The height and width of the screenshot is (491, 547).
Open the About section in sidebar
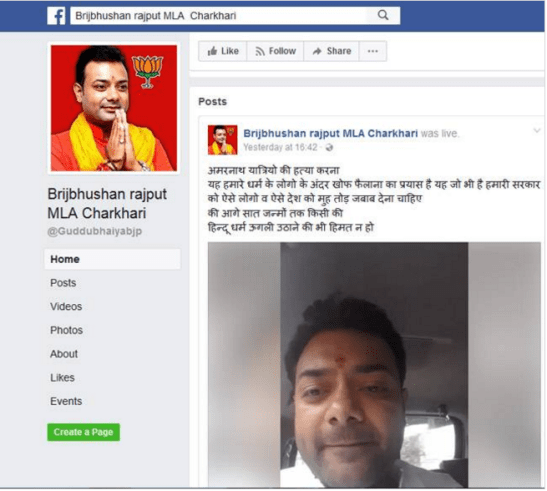[64, 354]
